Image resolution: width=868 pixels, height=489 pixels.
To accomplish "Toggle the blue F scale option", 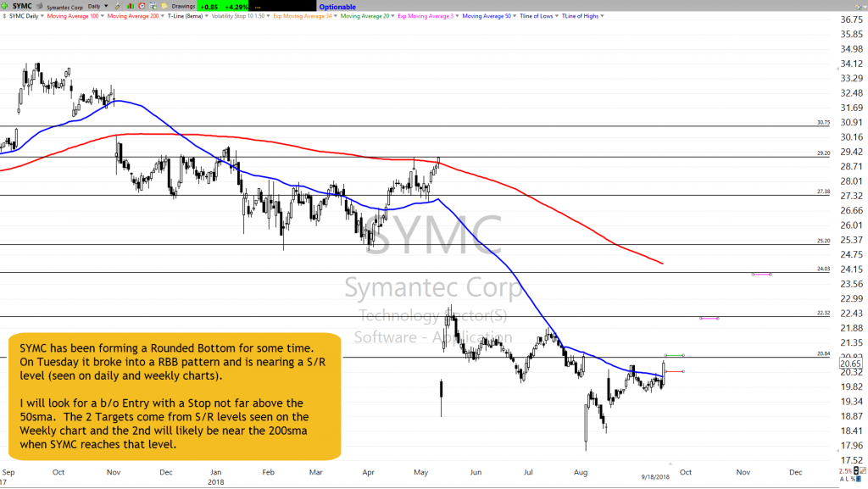I will [x=859, y=479].
